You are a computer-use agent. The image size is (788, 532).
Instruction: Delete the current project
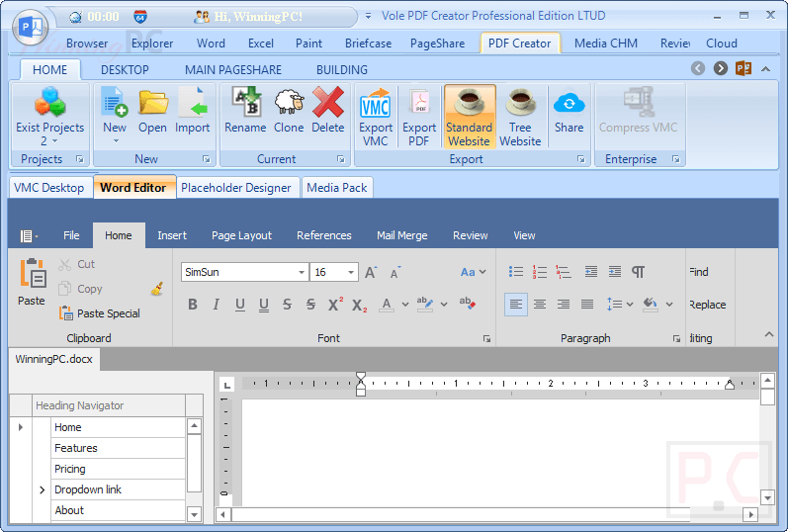(x=327, y=111)
